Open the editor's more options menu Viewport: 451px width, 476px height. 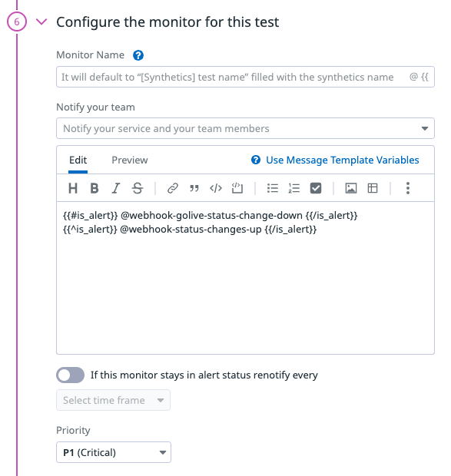[408, 188]
